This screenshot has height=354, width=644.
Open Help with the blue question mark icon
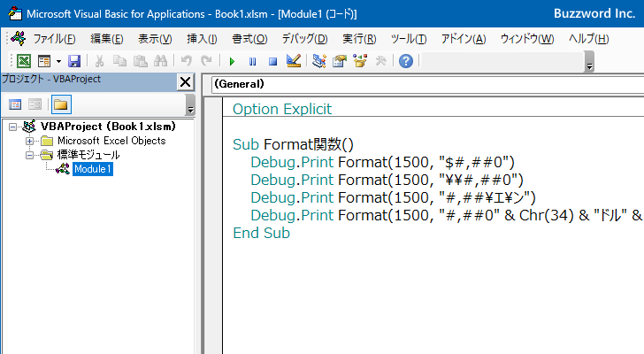406,61
